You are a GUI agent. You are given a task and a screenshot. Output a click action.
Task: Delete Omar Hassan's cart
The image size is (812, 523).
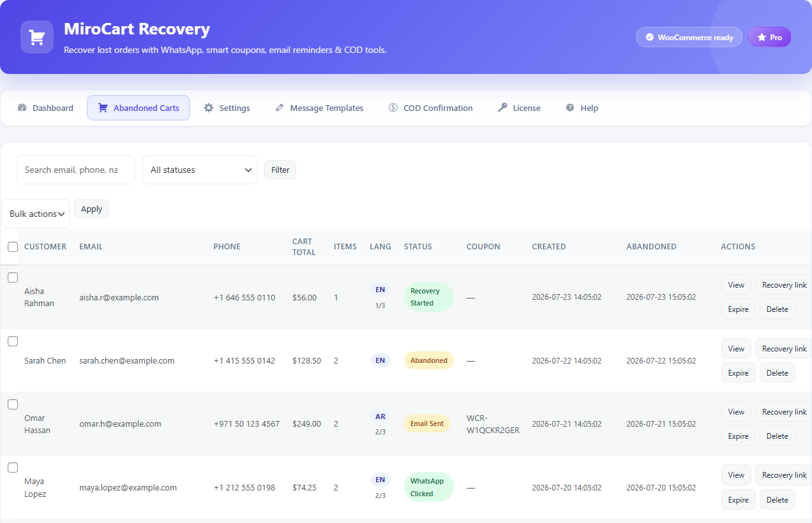point(778,436)
